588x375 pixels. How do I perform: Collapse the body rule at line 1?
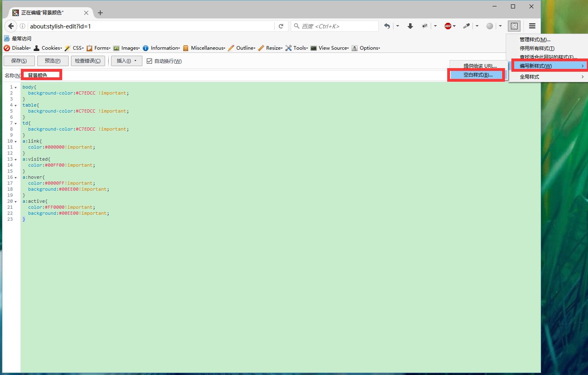(x=16, y=87)
